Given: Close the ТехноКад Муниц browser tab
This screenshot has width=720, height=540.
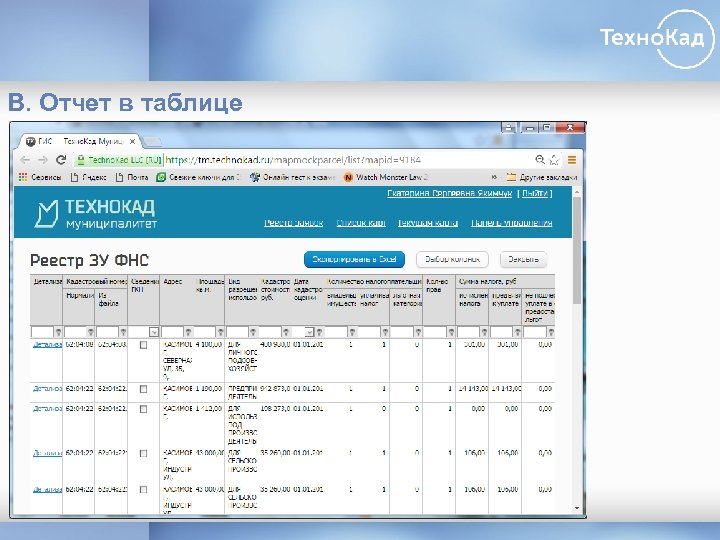Looking at the screenshot, I should [x=132, y=141].
